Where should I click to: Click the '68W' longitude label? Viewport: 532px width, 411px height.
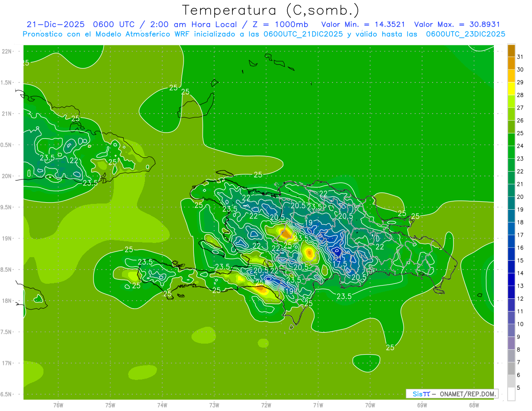click(474, 405)
